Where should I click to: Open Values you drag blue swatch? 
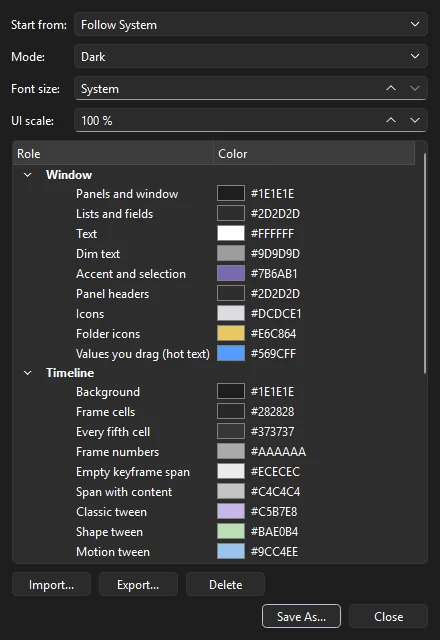click(231, 353)
